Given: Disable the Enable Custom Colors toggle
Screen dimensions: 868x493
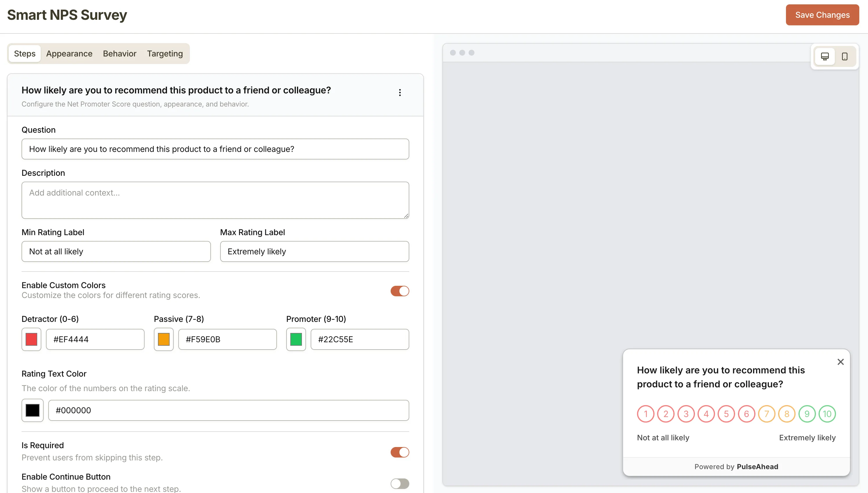Looking at the screenshot, I should (x=400, y=291).
